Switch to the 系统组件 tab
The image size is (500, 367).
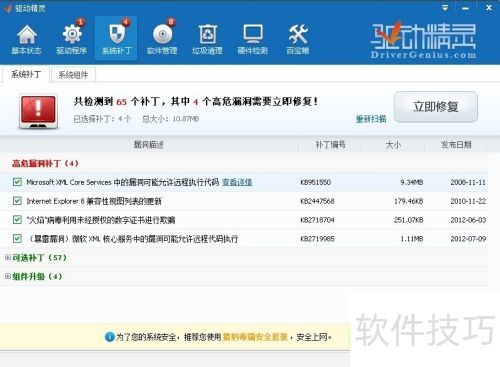coord(73,75)
